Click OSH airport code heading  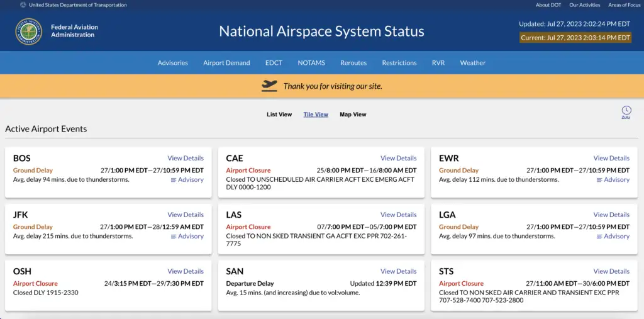point(22,271)
